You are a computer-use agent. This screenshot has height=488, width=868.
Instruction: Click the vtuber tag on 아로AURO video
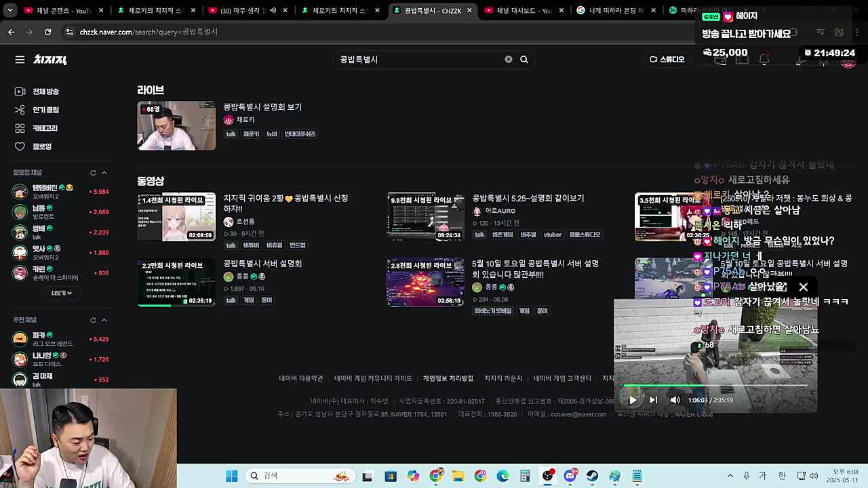pyautogui.click(x=553, y=235)
